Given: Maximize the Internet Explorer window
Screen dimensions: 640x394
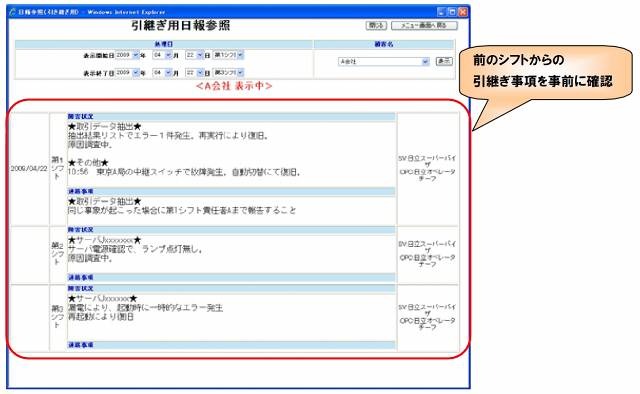Looking at the screenshot, I should click(x=452, y=12).
